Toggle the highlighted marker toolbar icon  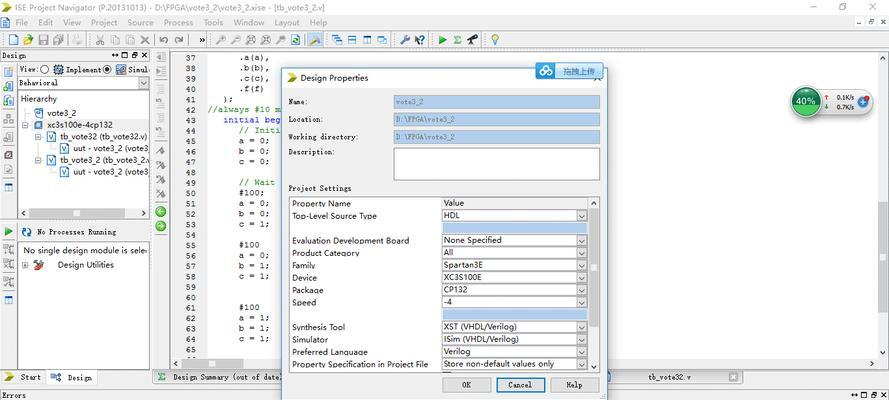click(x=315, y=40)
